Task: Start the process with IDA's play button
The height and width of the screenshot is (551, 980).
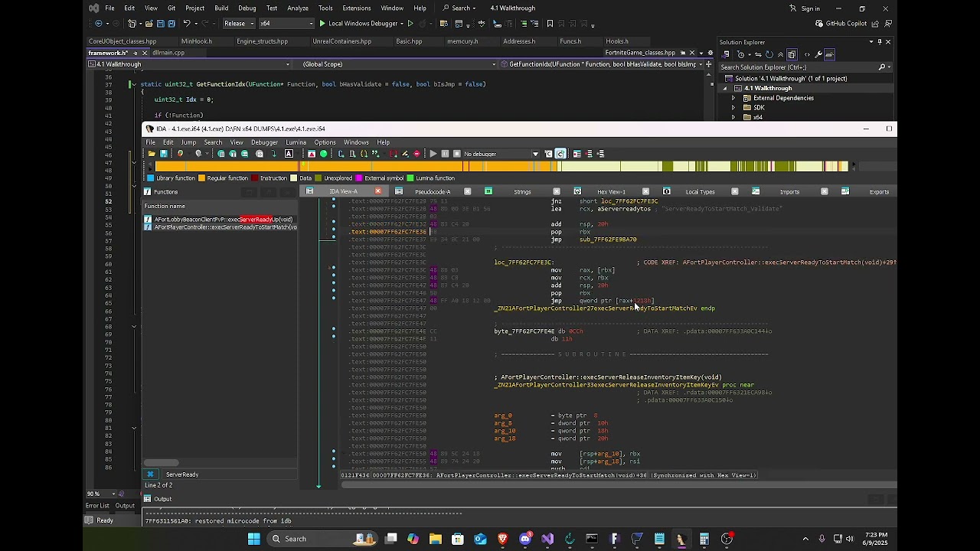Action: click(433, 154)
